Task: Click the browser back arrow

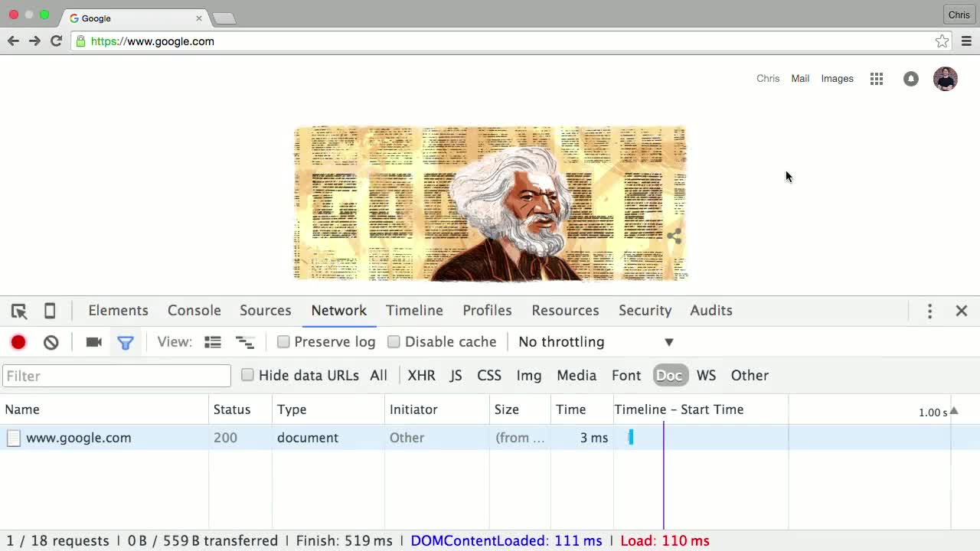Action: (x=13, y=41)
